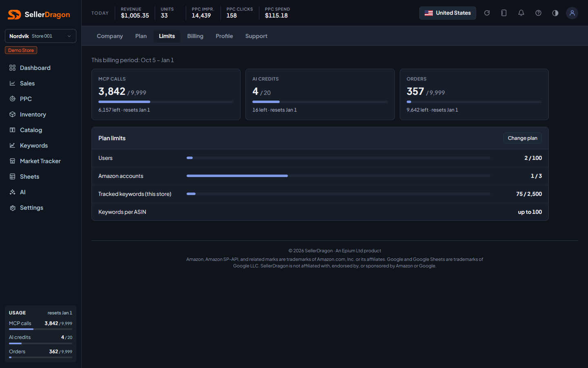Viewport: 588px width, 368px height.
Task: Toggle the dark/light theme
Action: point(555,13)
